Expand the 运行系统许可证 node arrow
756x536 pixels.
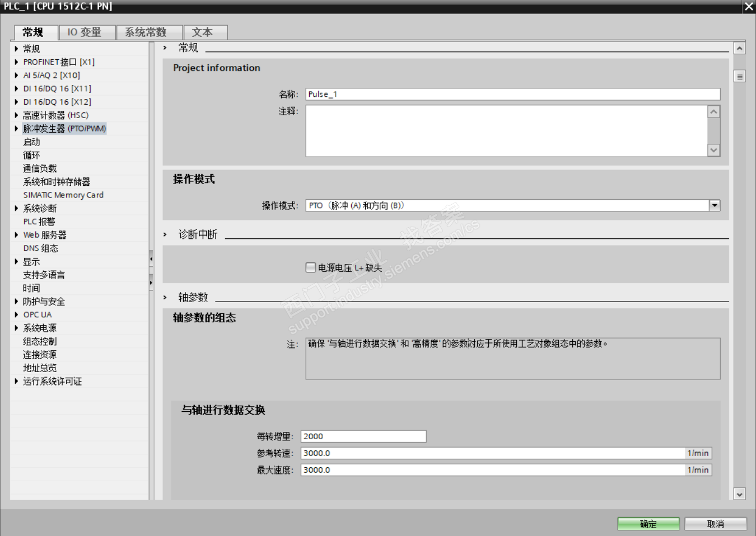coord(16,381)
